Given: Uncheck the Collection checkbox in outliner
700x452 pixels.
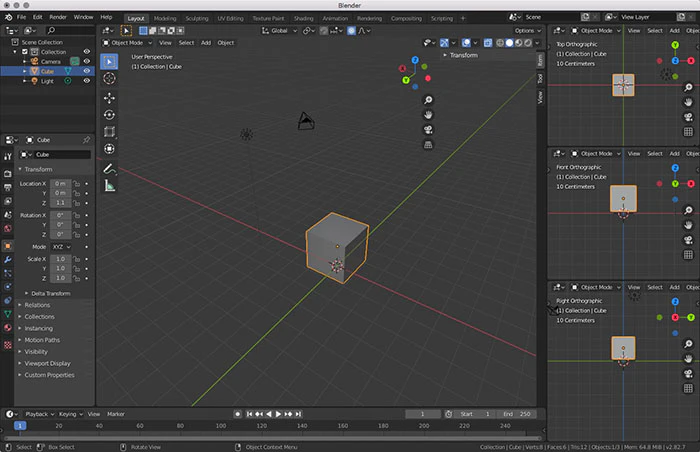Looking at the screenshot, I should tap(25, 52).
